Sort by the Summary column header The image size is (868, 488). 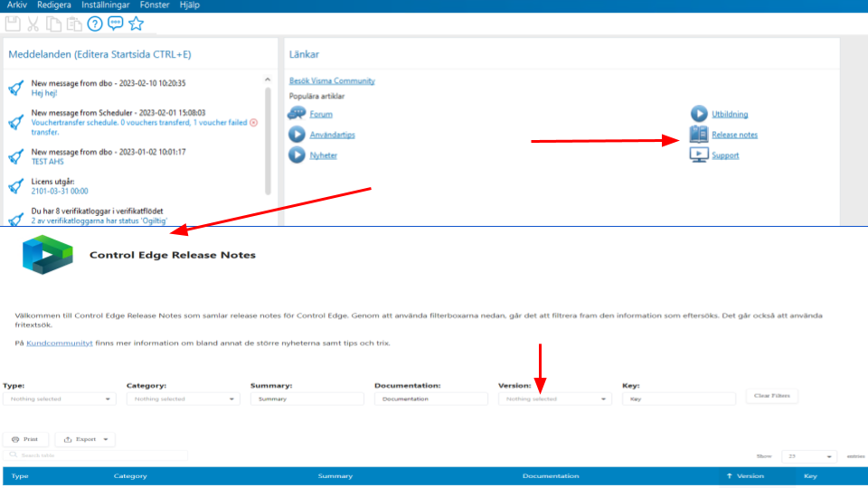[x=335, y=476]
